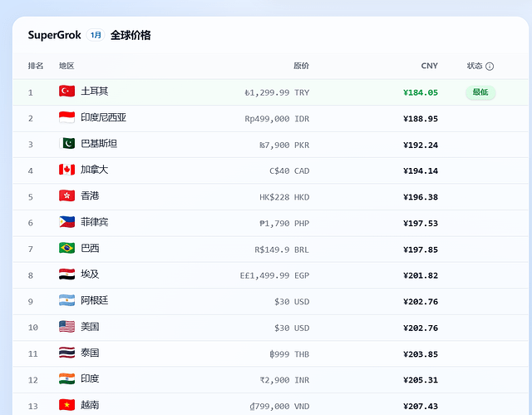Click the Turkey flag icon
Viewport: 532px width, 415px height.
tap(66, 91)
